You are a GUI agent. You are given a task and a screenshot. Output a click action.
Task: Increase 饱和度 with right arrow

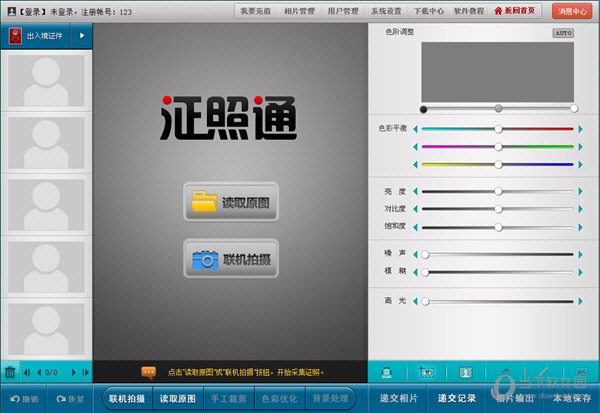point(580,227)
